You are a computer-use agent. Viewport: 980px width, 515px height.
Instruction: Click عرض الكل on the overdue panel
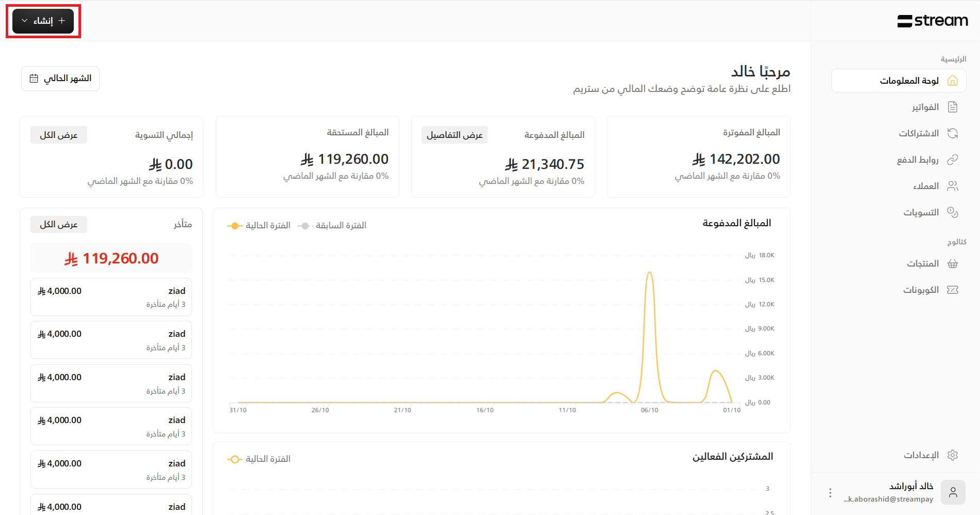(x=59, y=225)
